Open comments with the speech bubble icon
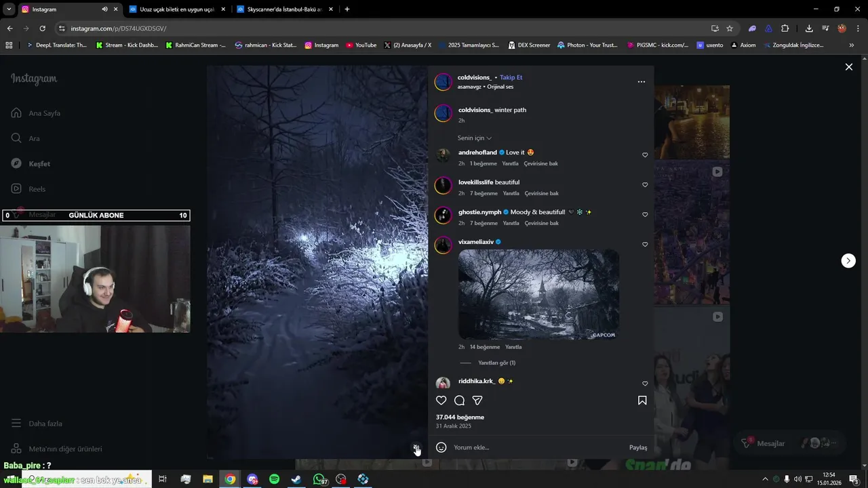Screen dimensions: 868x488 459,401
